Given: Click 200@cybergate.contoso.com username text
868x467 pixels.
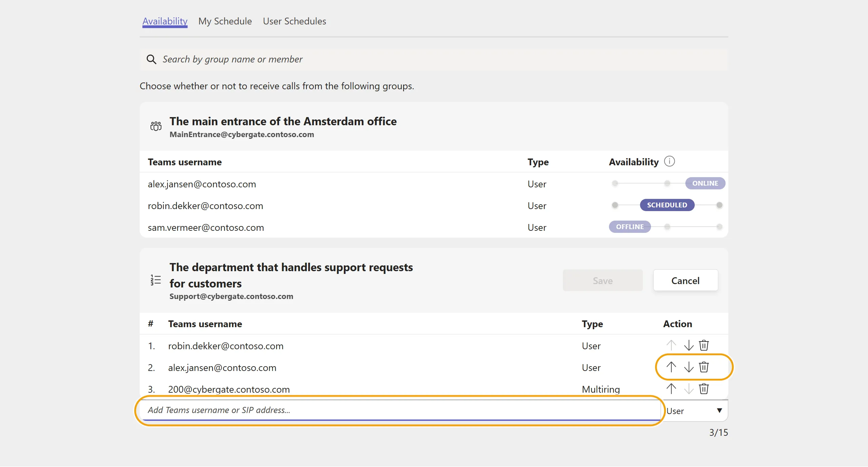Looking at the screenshot, I should (x=229, y=389).
